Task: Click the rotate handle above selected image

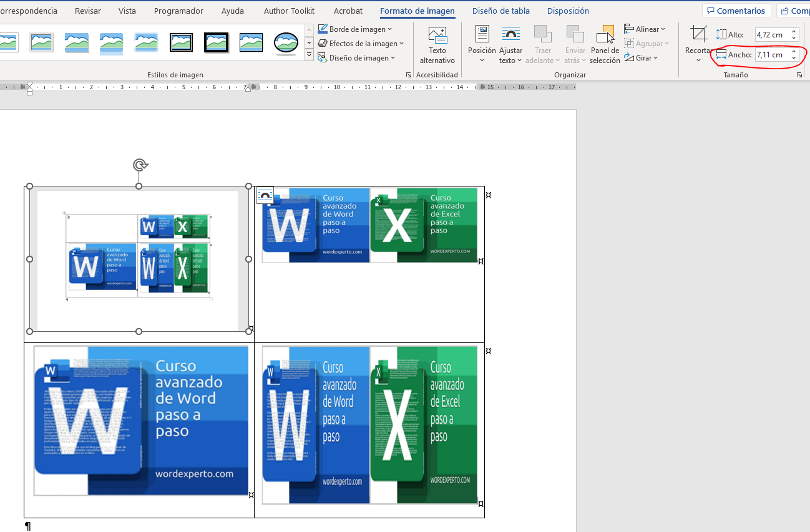Action: pos(140,165)
